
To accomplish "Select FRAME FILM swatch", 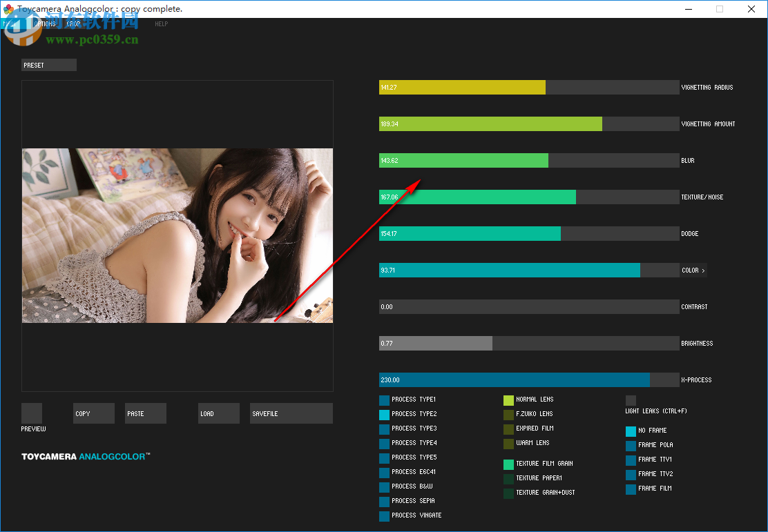I will click(x=631, y=489).
